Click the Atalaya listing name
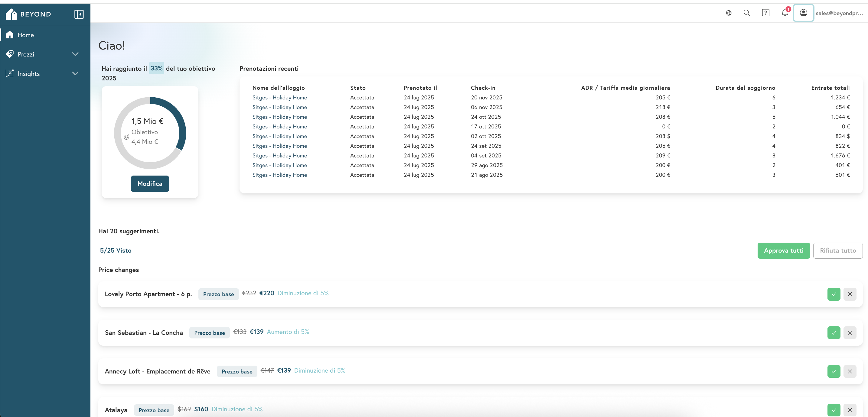This screenshot has width=868, height=417. 116,410
